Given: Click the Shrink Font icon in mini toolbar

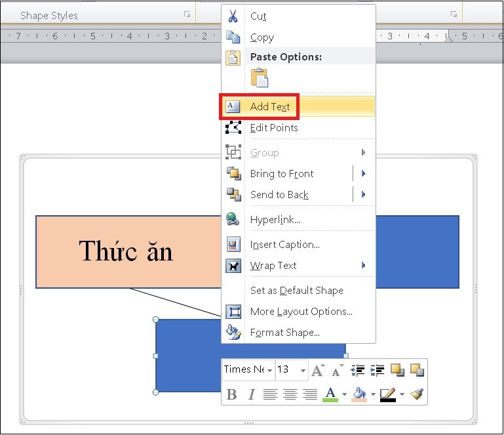Looking at the screenshot, I should point(338,370).
